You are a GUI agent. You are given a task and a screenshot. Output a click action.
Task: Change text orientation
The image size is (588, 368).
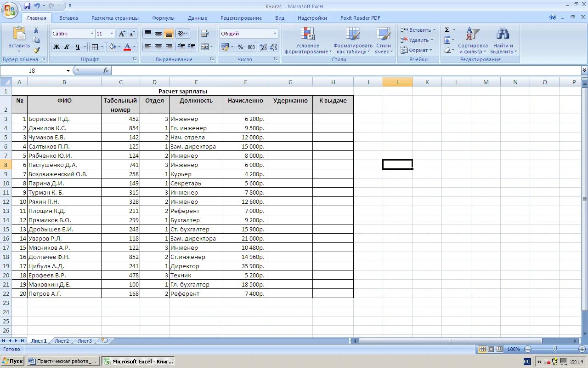pos(182,34)
